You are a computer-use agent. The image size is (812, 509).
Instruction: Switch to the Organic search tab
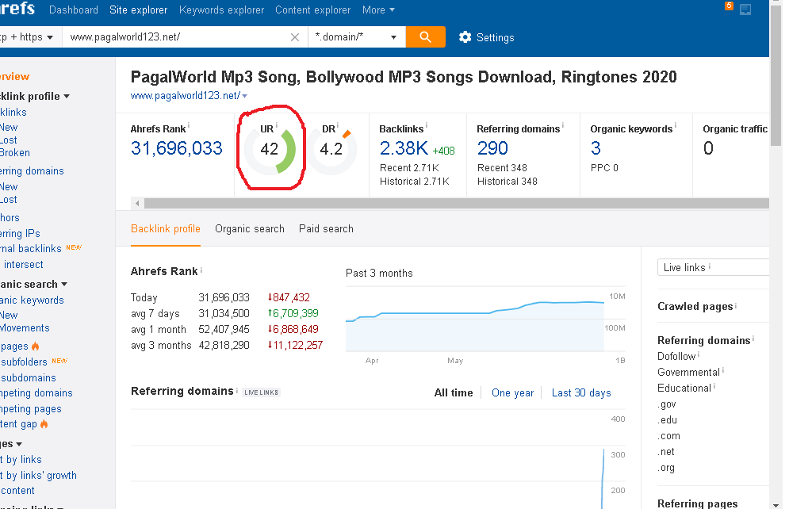coord(249,228)
